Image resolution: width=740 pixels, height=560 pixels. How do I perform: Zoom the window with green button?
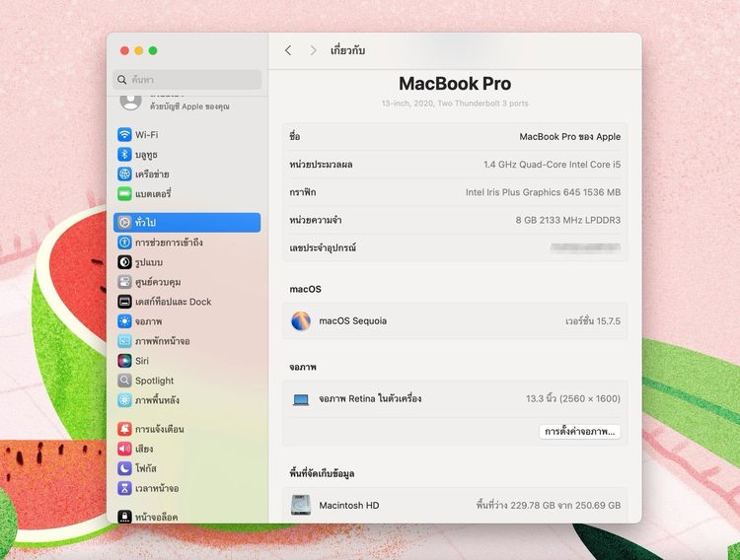(153, 50)
